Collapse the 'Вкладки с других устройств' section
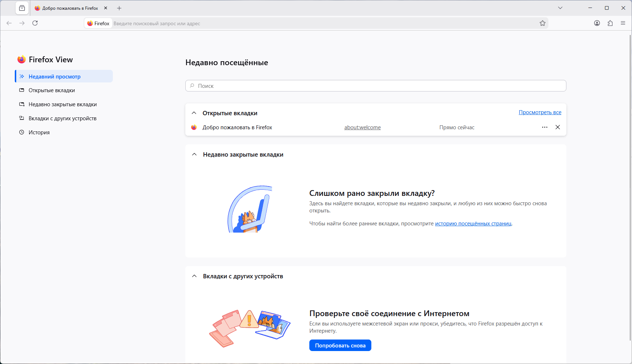This screenshot has width=632, height=364. 194,276
